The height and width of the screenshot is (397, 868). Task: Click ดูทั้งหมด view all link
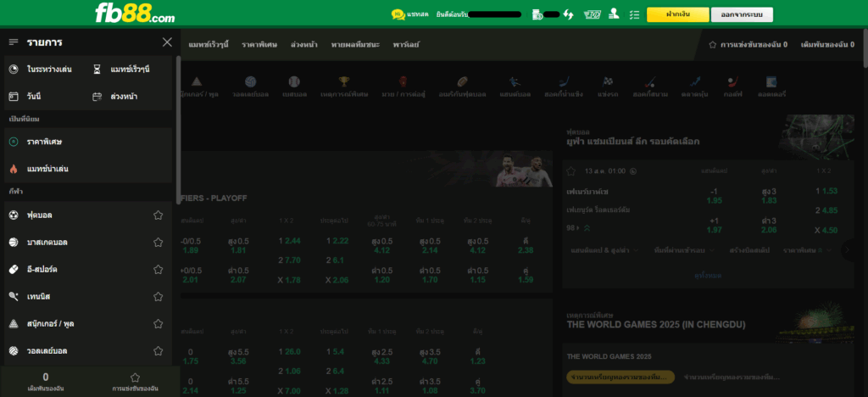[x=708, y=275]
